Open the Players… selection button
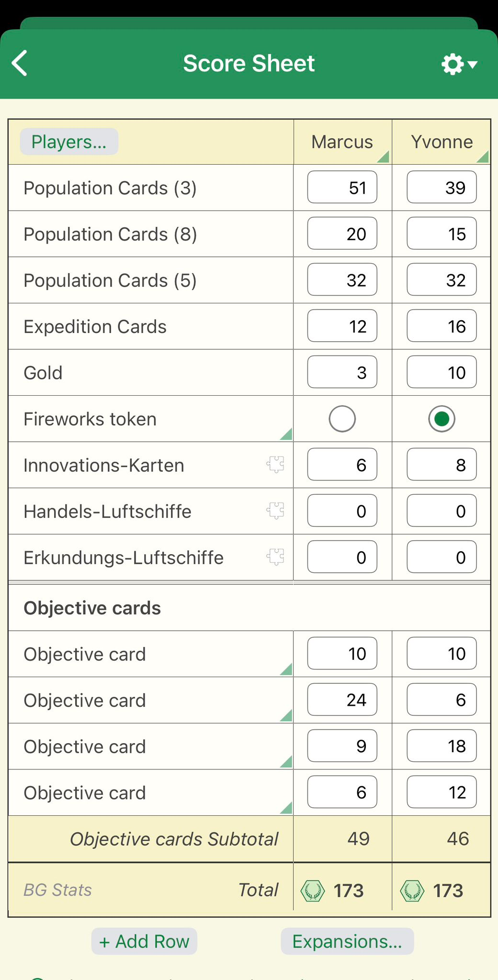498x980 pixels. tap(69, 142)
